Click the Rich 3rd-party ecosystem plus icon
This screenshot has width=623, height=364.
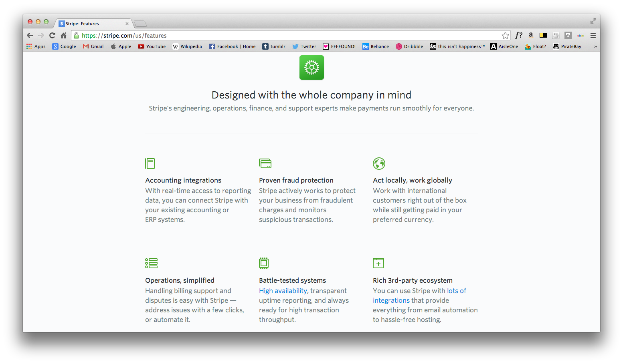tap(378, 263)
